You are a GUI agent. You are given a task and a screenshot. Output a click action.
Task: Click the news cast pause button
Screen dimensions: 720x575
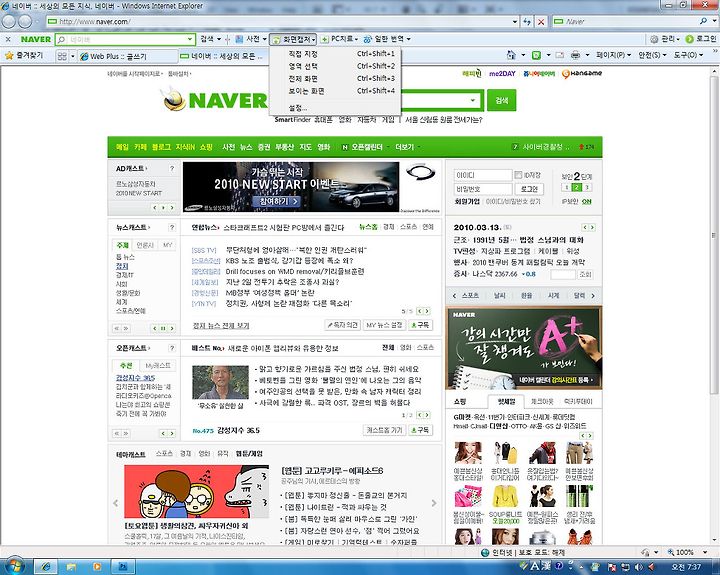163,328
